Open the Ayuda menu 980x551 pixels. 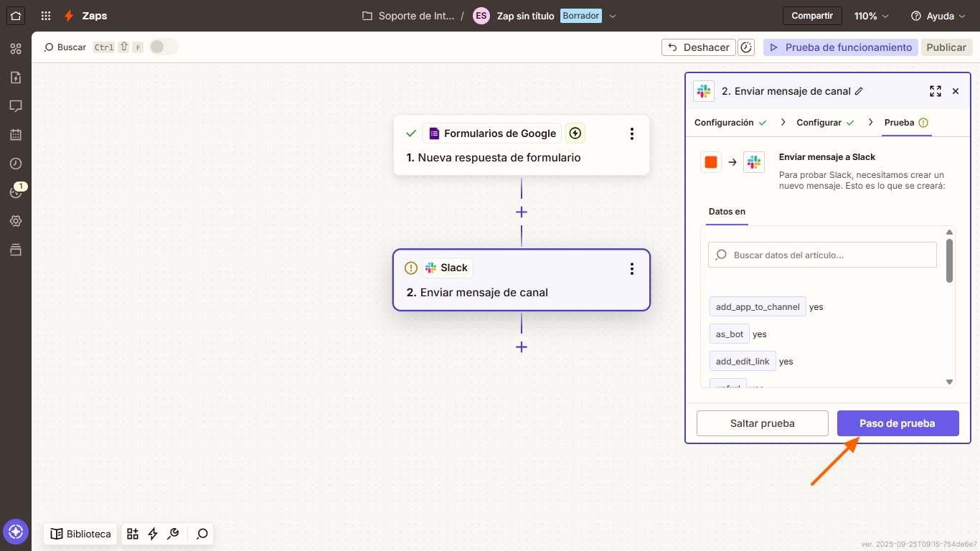pyautogui.click(x=938, y=15)
